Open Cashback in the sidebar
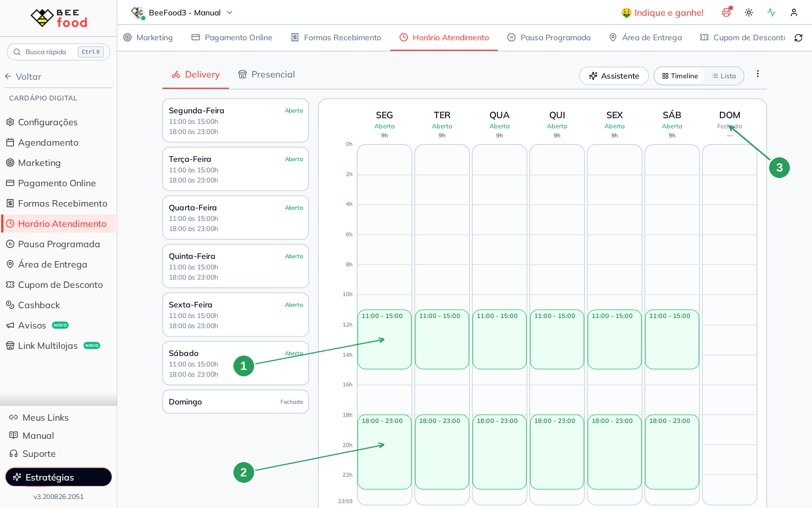Viewport: 812px width, 508px height. [59, 305]
